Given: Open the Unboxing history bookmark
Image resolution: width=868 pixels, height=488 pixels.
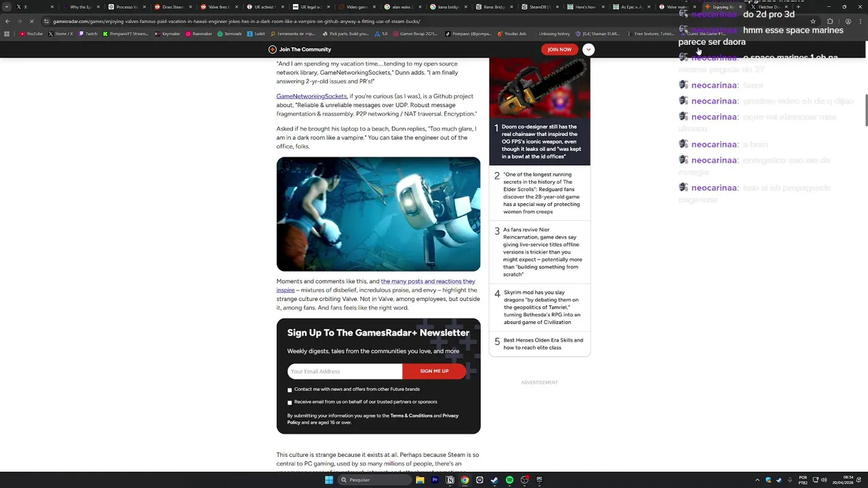Looking at the screenshot, I should pos(554,34).
